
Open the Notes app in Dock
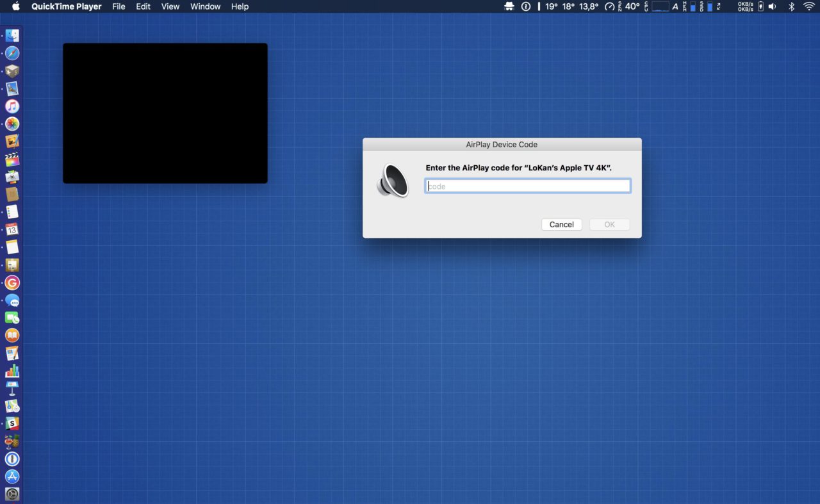tap(12, 247)
